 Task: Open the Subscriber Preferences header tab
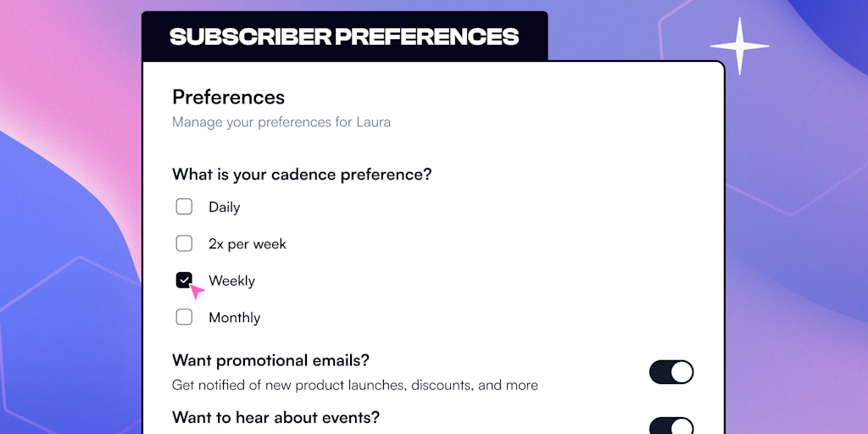[344, 37]
